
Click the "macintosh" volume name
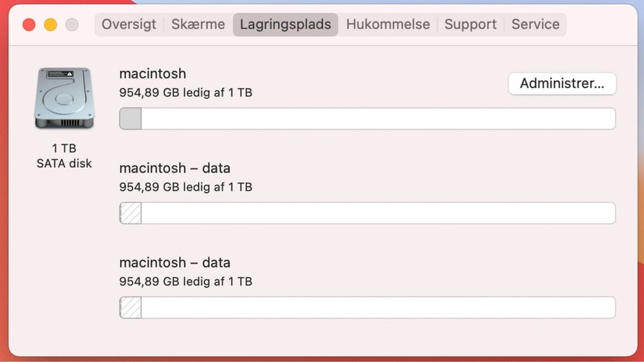point(152,74)
